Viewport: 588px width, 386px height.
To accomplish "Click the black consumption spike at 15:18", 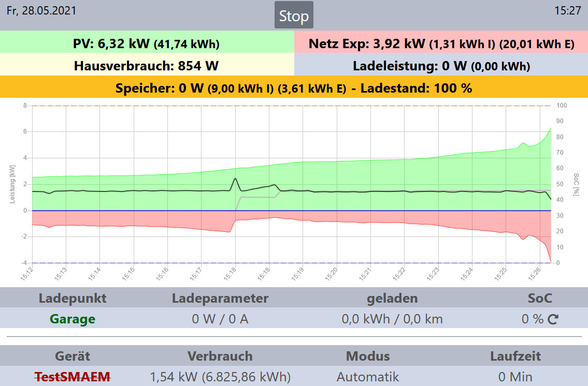I will tap(235, 179).
